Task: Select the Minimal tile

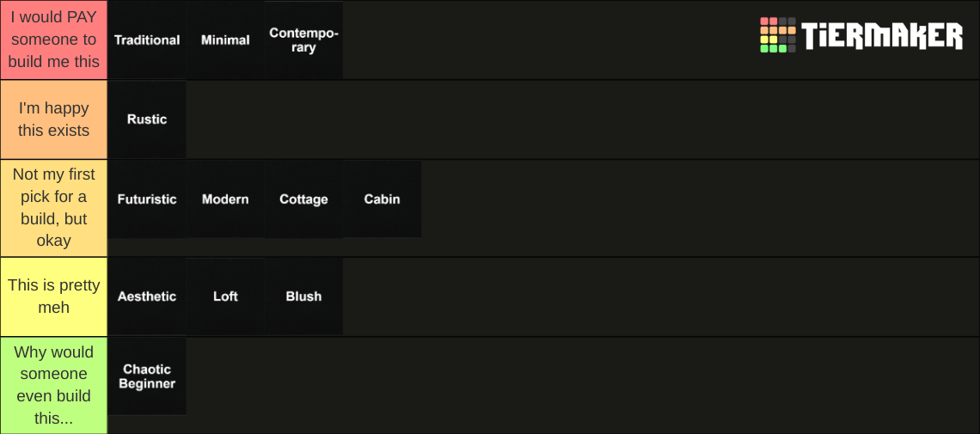Action: point(225,40)
